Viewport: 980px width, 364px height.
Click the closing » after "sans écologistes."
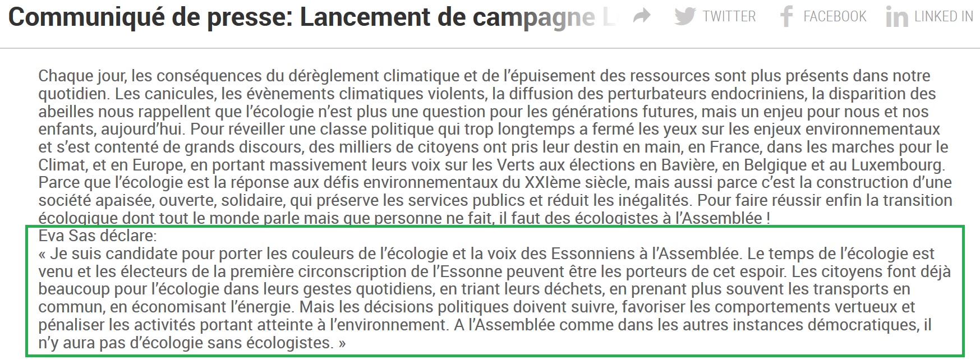pyautogui.click(x=342, y=343)
